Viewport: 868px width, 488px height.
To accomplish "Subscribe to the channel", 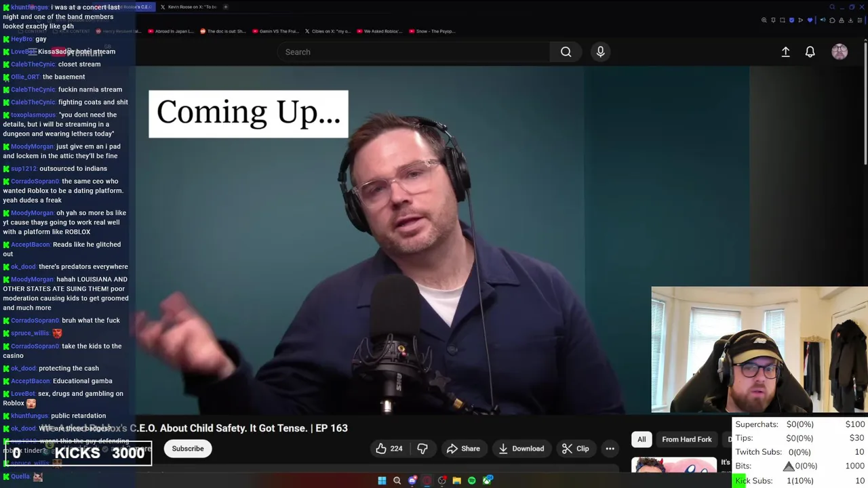I will coord(188,449).
